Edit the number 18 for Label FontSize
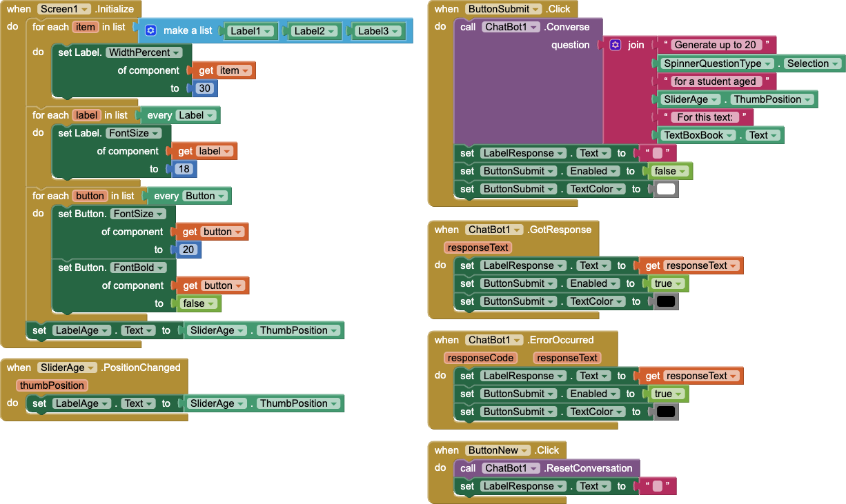The width and height of the screenshot is (846, 504). pos(183,169)
